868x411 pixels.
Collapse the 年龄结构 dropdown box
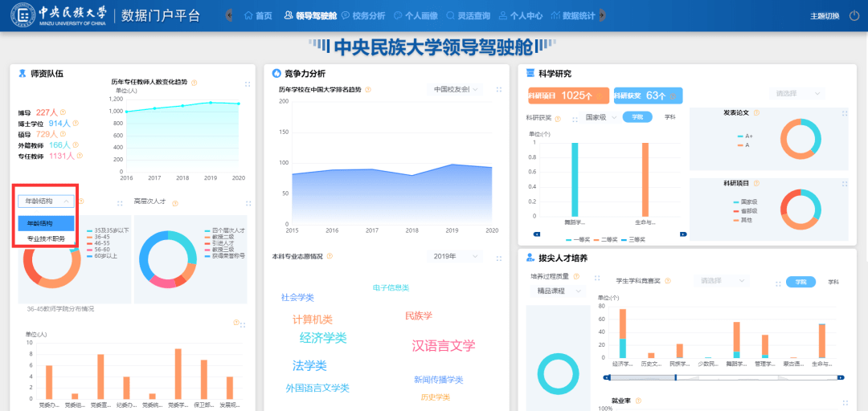(46, 201)
